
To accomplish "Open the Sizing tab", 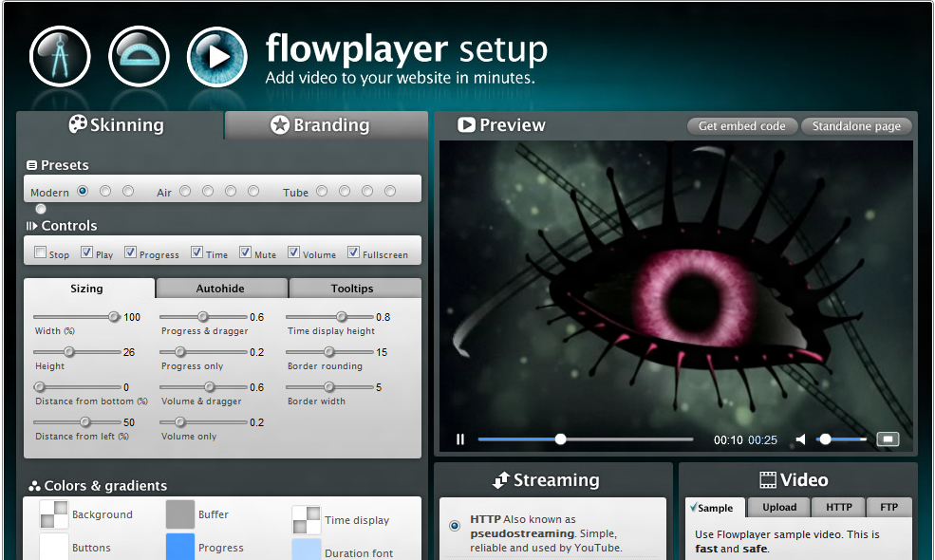I will coord(89,289).
